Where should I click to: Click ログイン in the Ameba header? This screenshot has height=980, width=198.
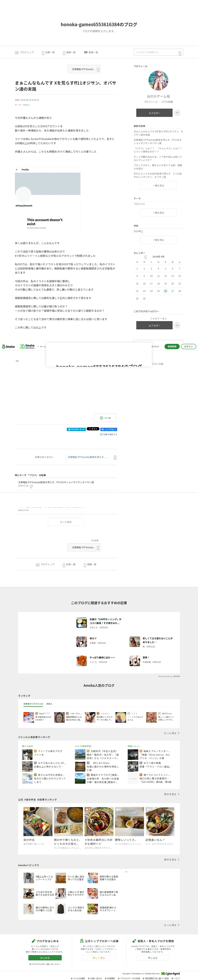pos(188,347)
